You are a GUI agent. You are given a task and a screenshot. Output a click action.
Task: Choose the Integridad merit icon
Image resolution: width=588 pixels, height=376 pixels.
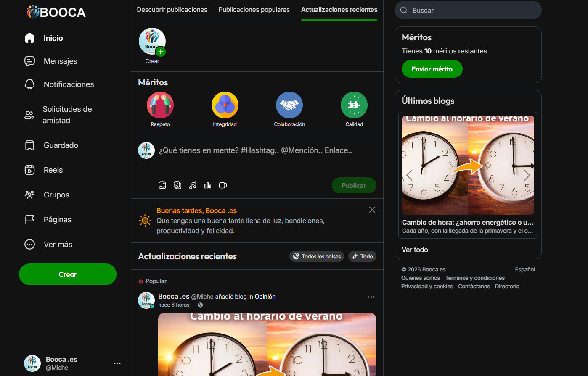click(225, 105)
